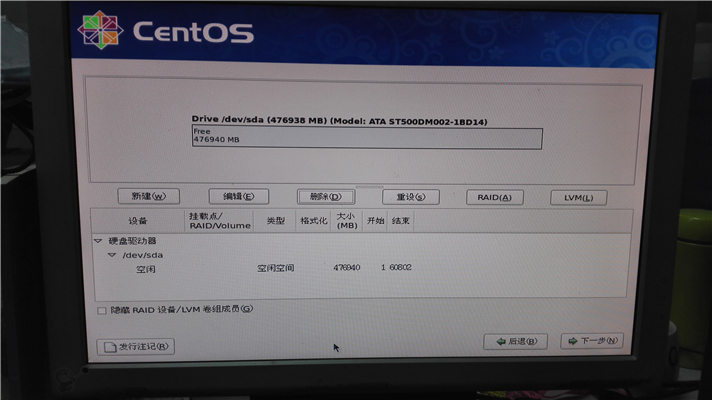712x400 pixels.
Task: Select the 空闲 free space row
Action: [x=361, y=268]
